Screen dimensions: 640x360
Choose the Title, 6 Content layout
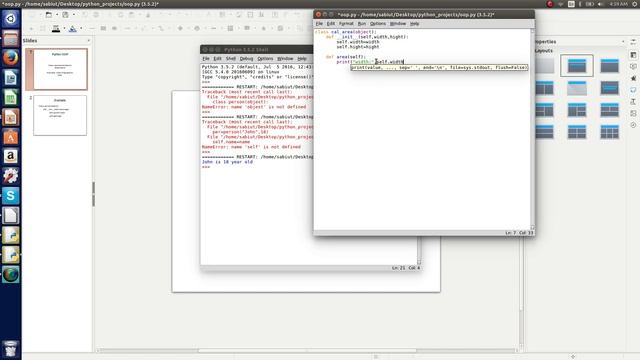click(609, 132)
